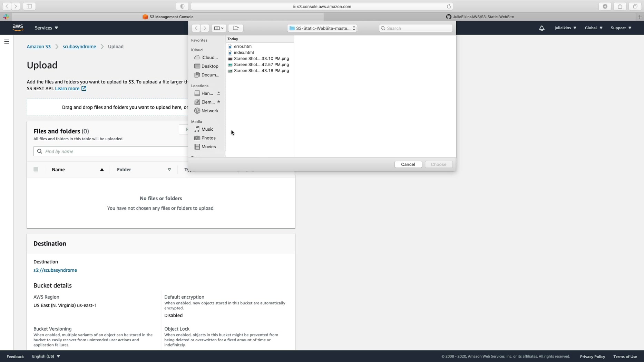644x362 pixels.
Task: Click Safari forward navigation arrow
Action: pos(16,6)
